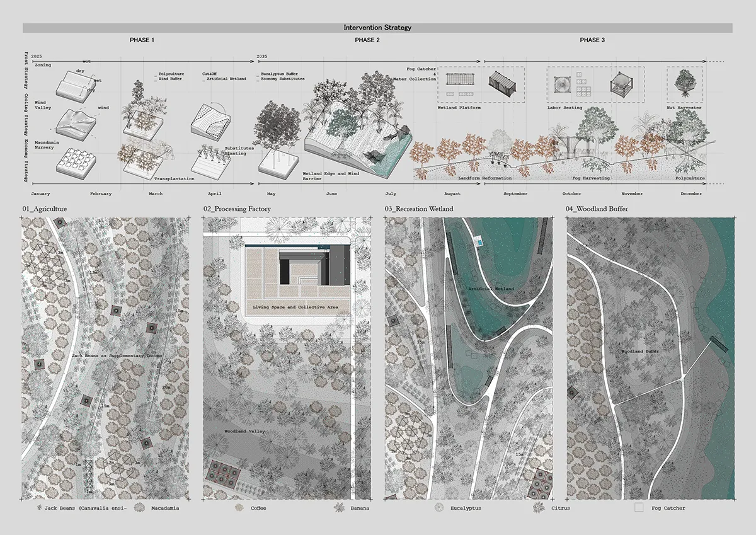756x535 pixels.
Task: Select the Coffee legend icon
Action: point(239,507)
